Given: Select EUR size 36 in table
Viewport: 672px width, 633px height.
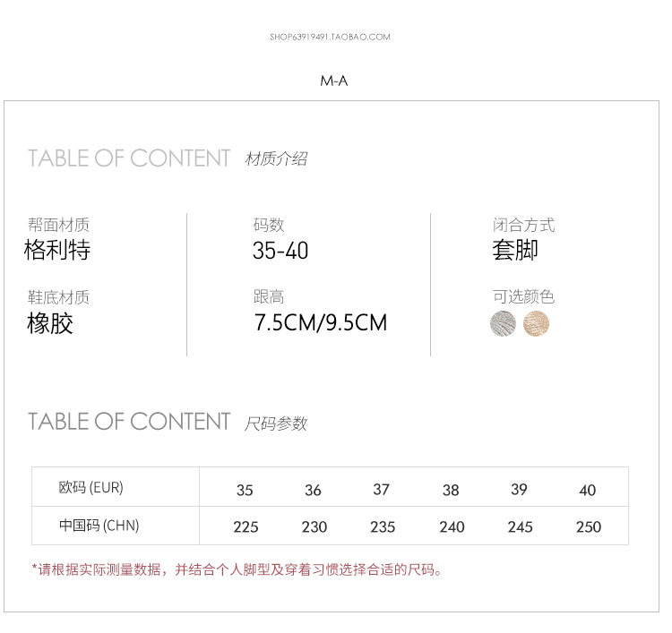Looking at the screenshot, I should 313,490.
